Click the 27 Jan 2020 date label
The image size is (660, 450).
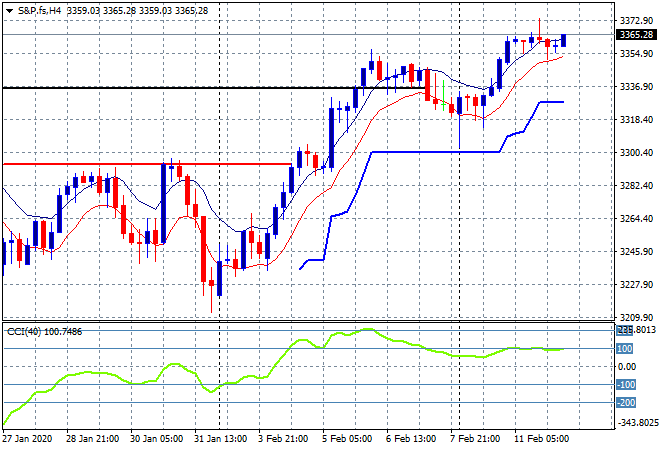(x=27, y=439)
